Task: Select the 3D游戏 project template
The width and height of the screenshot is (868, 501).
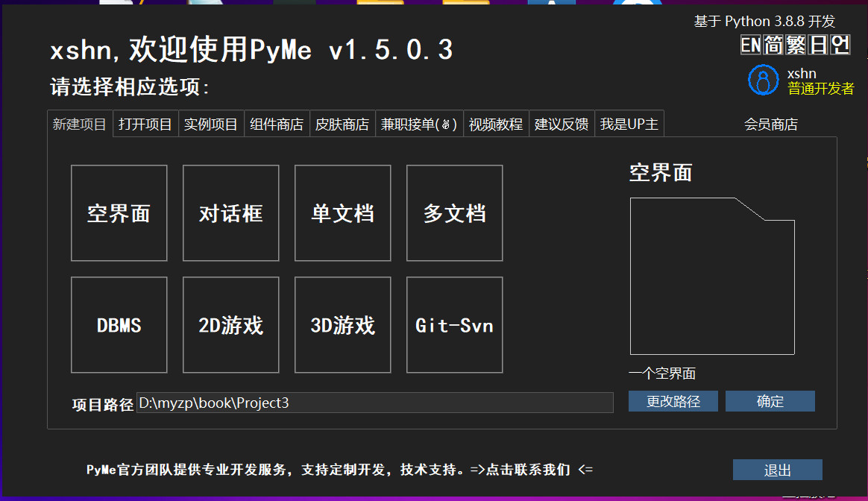Action: [x=342, y=325]
